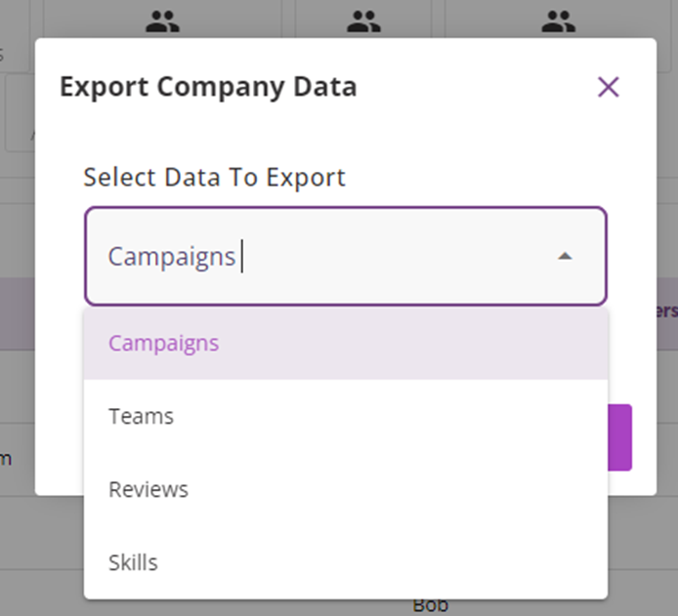
Task: Close the Export Company Data dialog
Action: click(608, 88)
